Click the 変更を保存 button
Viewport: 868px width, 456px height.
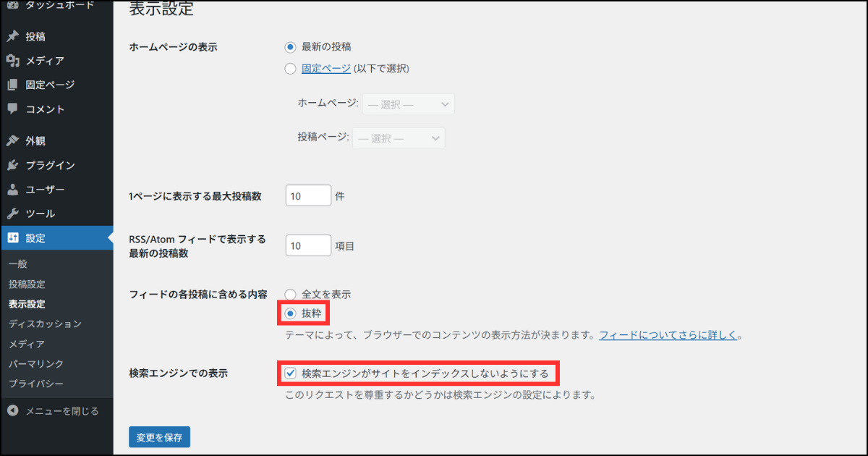tap(159, 436)
